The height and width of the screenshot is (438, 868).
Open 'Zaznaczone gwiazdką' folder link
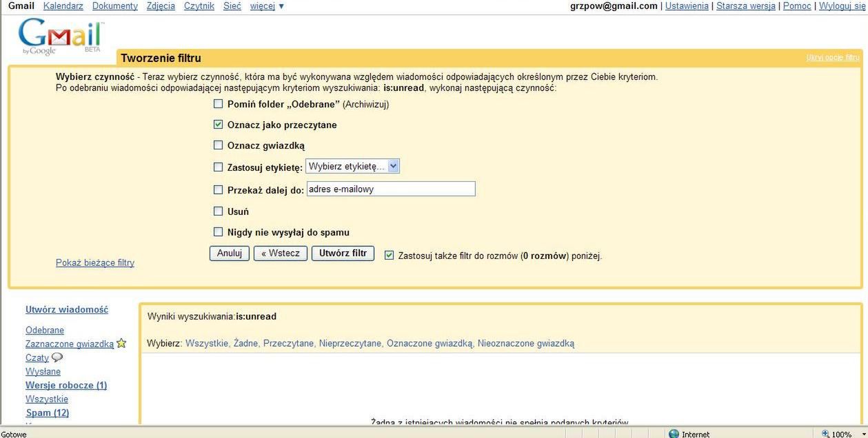point(70,344)
